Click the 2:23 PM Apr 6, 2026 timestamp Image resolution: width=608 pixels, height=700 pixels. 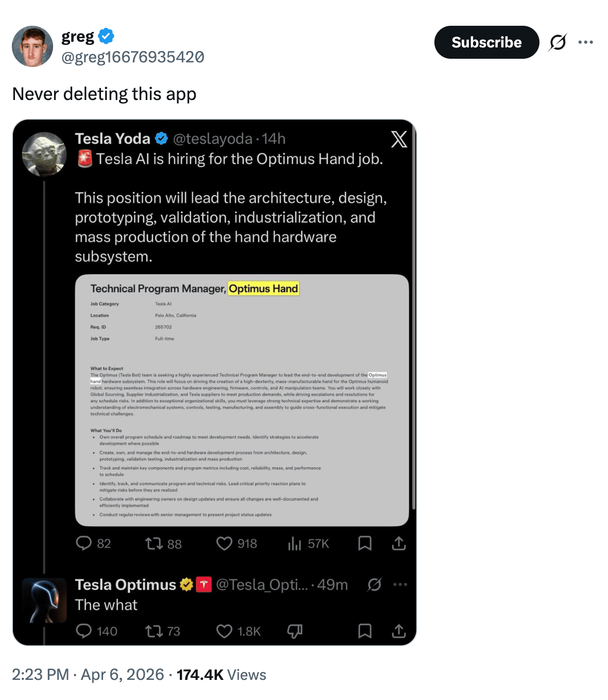coord(88,675)
